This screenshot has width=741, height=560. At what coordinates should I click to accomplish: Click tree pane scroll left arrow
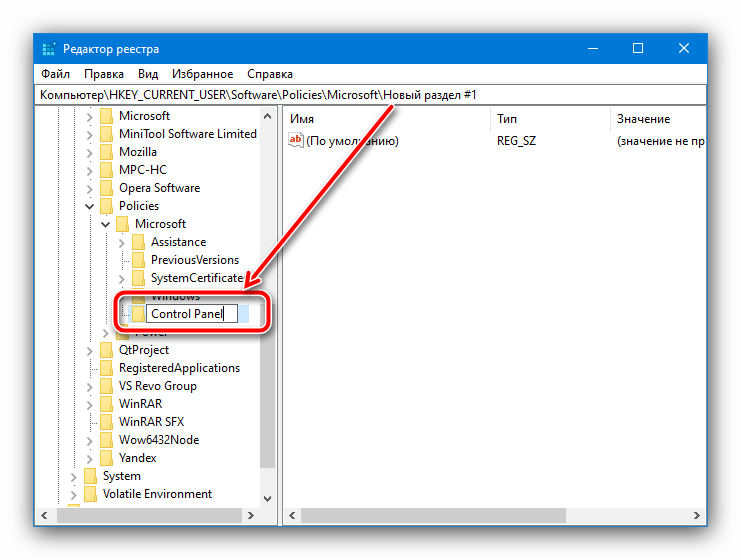[44, 516]
